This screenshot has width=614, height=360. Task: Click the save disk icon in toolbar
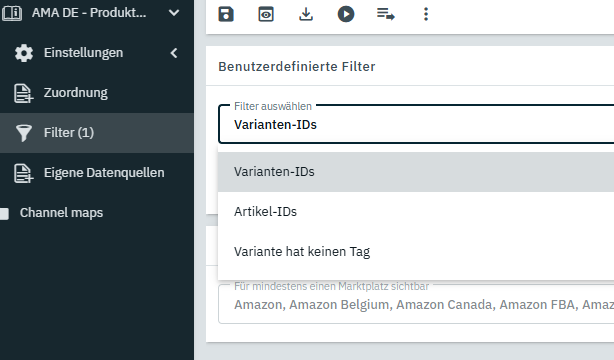point(226,14)
